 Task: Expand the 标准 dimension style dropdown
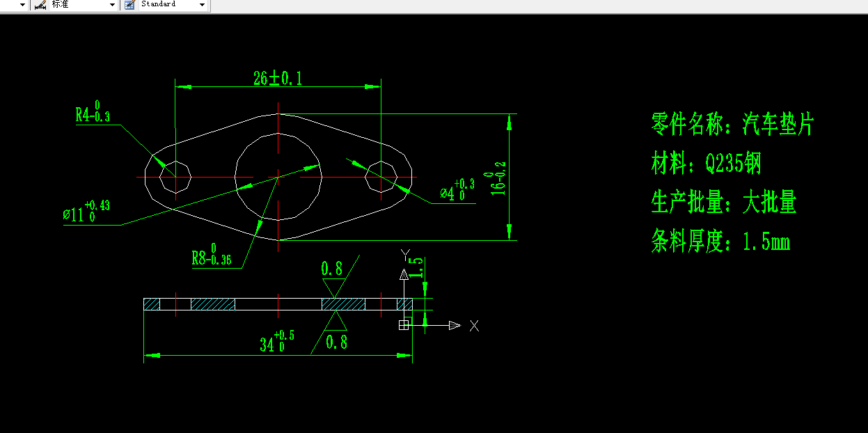113,5
